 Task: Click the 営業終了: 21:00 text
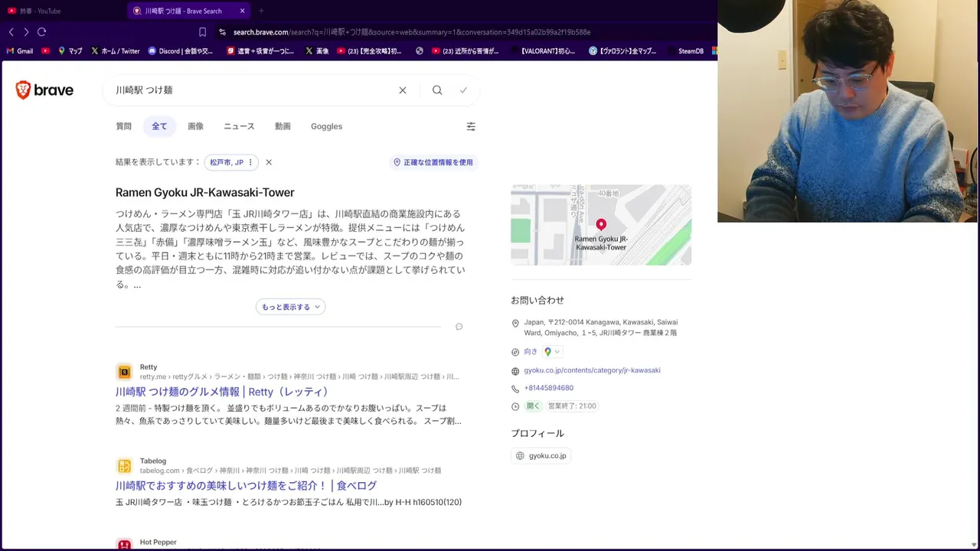(572, 406)
